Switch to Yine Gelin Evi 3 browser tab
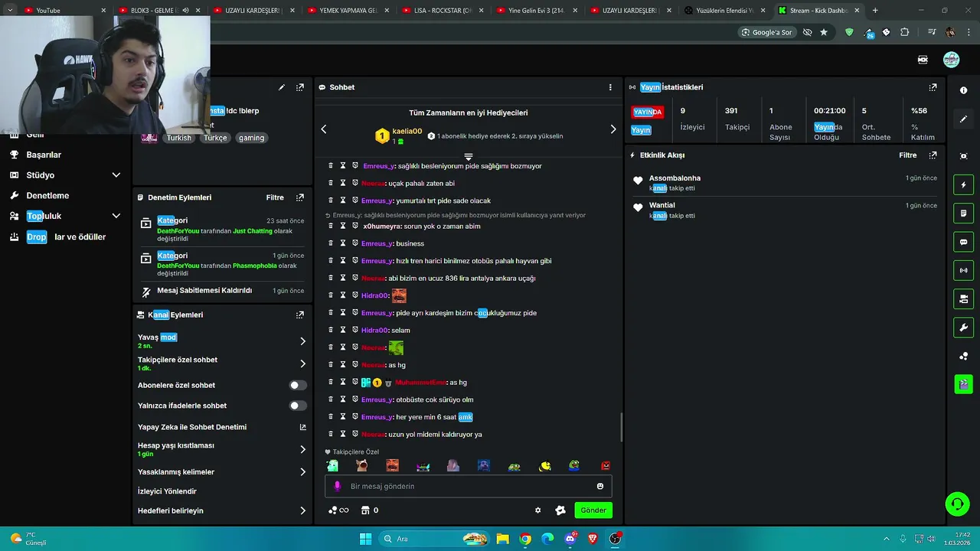 [x=536, y=11]
